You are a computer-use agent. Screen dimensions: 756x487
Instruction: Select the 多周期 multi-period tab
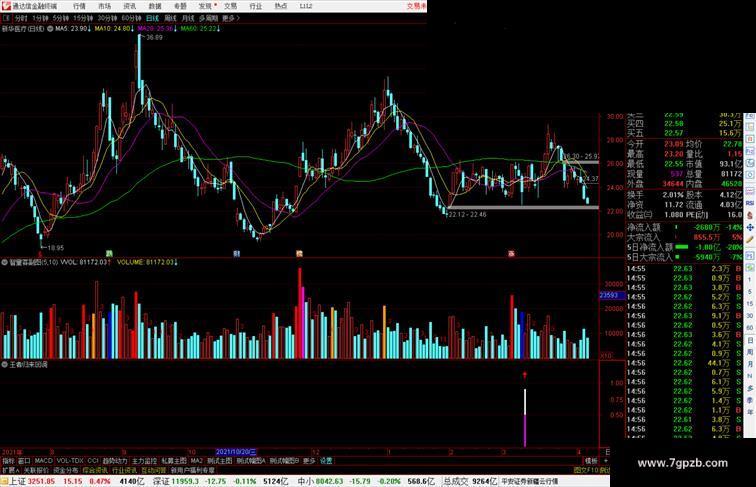click(208, 18)
